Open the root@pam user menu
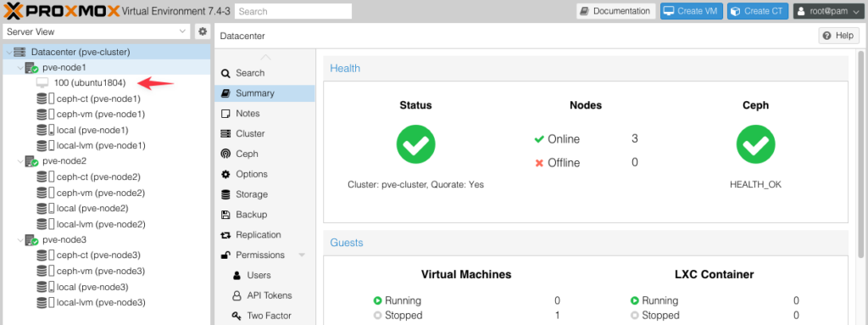 pos(829,11)
